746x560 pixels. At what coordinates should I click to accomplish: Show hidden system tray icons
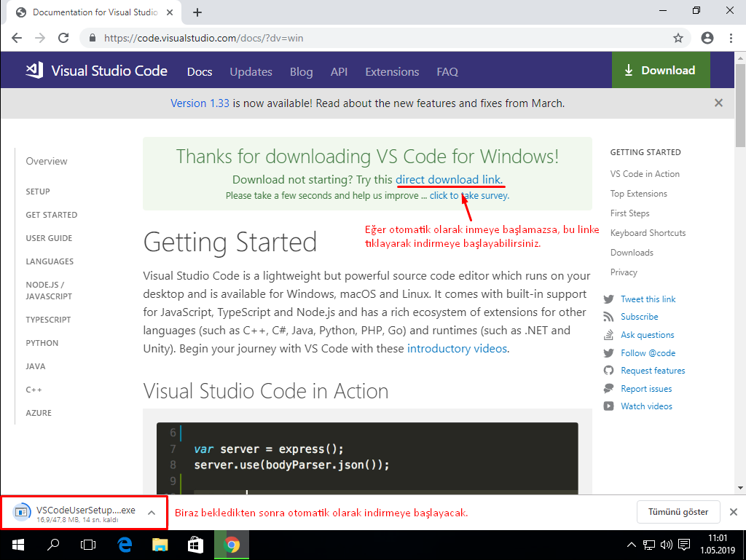coord(631,544)
